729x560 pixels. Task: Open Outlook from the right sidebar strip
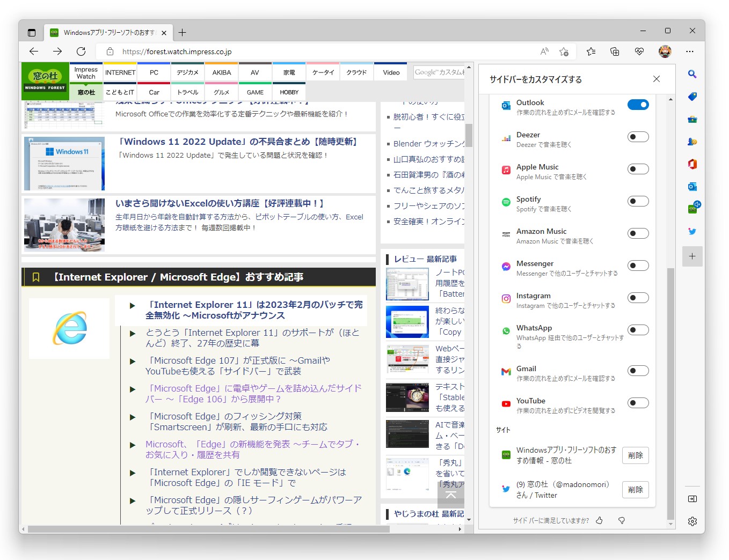pyautogui.click(x=692, y=185)
